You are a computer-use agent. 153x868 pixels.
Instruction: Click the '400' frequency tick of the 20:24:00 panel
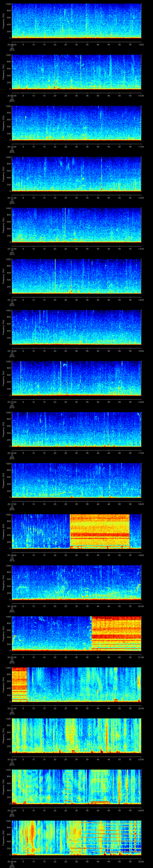tap(9, 841)
